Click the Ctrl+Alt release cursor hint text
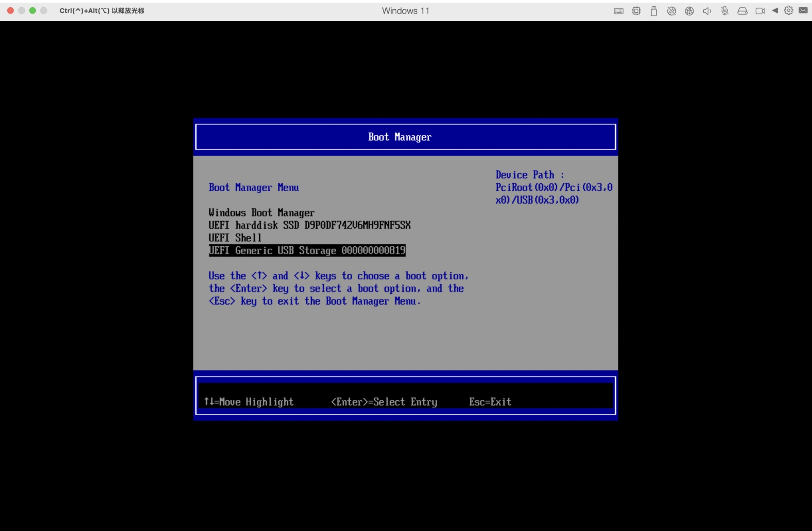812x531 pixels. pos(102,11)
